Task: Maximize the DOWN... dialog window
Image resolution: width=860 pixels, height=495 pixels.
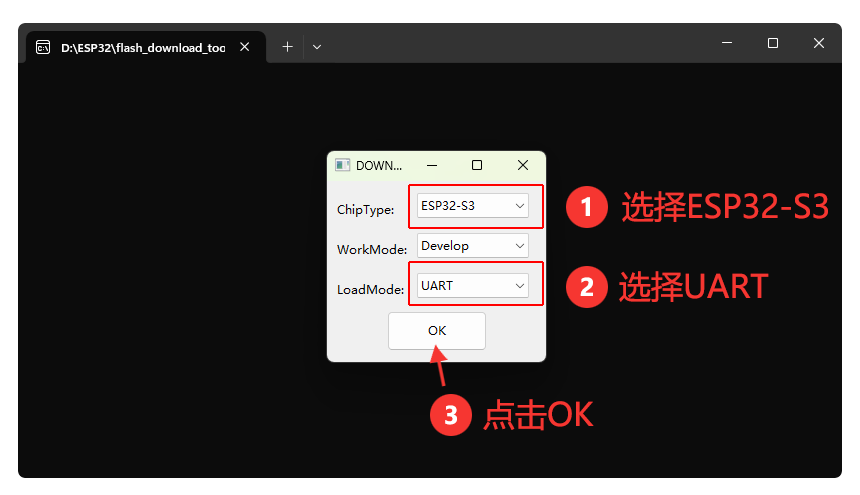Action: (477, 166)
